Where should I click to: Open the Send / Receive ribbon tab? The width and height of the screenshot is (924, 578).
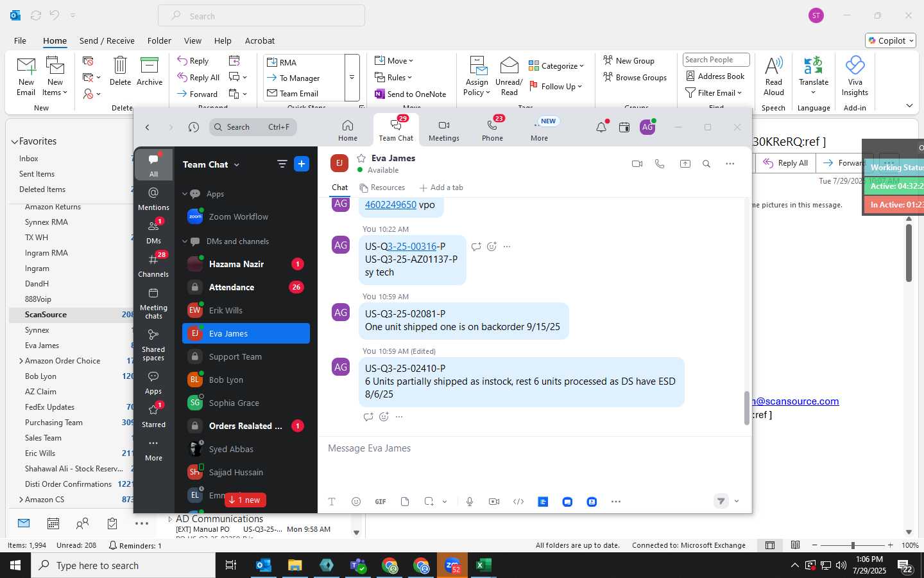[107, 40]
